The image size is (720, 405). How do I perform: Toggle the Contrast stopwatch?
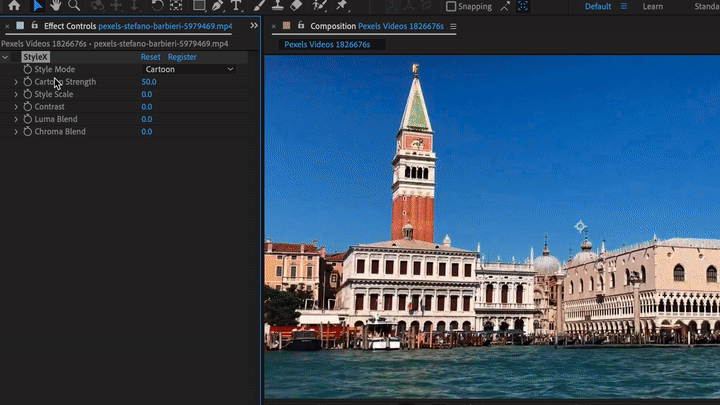(x=28, y=107)
